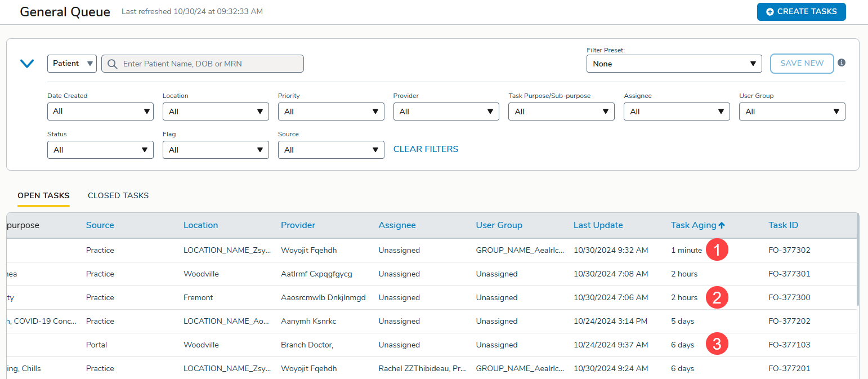This screenshot has height=379, width=868.
Task: Open the Date Created filter dropdown
Action: 100,112
